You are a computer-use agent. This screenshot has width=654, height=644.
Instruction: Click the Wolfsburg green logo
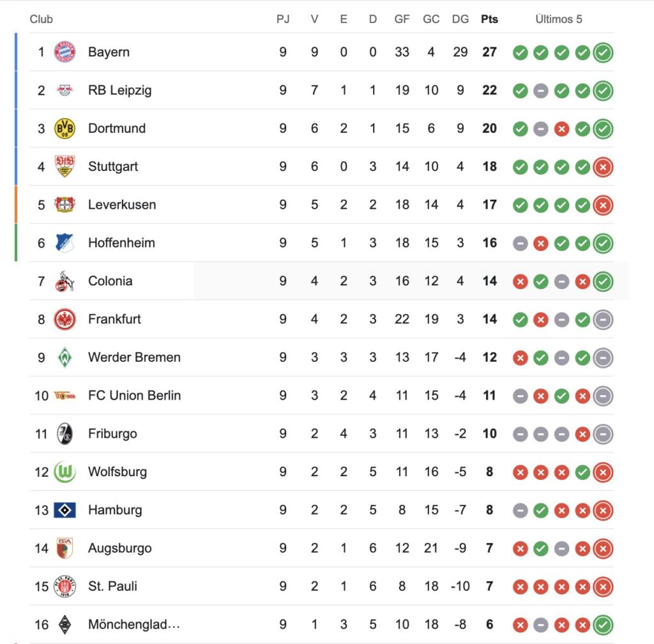[x=65, y=472]
